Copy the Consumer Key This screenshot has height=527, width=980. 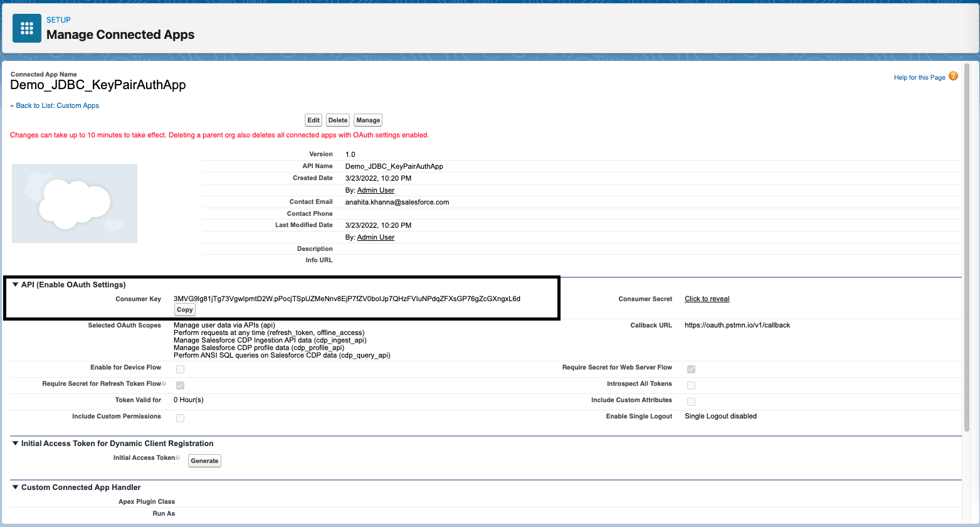point(185,310)
